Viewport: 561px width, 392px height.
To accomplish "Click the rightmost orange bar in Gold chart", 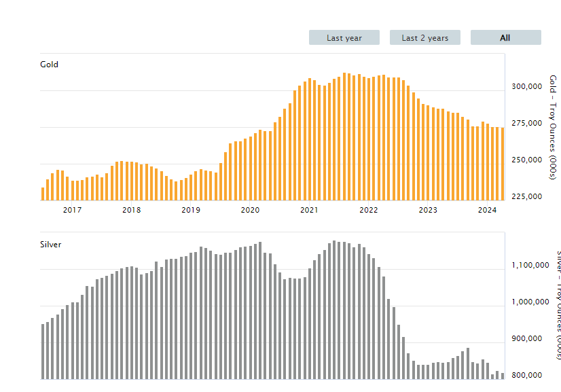I will tap(503, 164).
